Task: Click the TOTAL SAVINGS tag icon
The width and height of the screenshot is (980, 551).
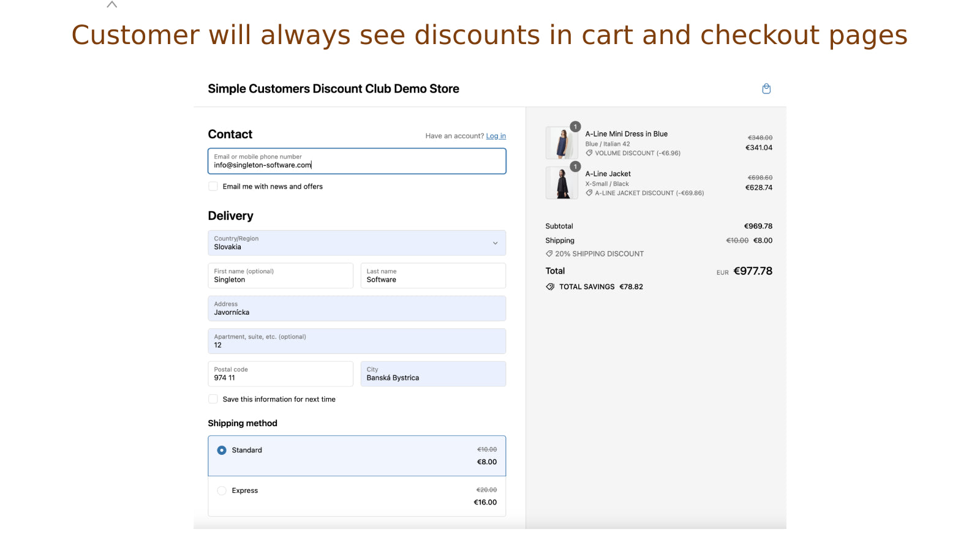Action: [549, 287]
